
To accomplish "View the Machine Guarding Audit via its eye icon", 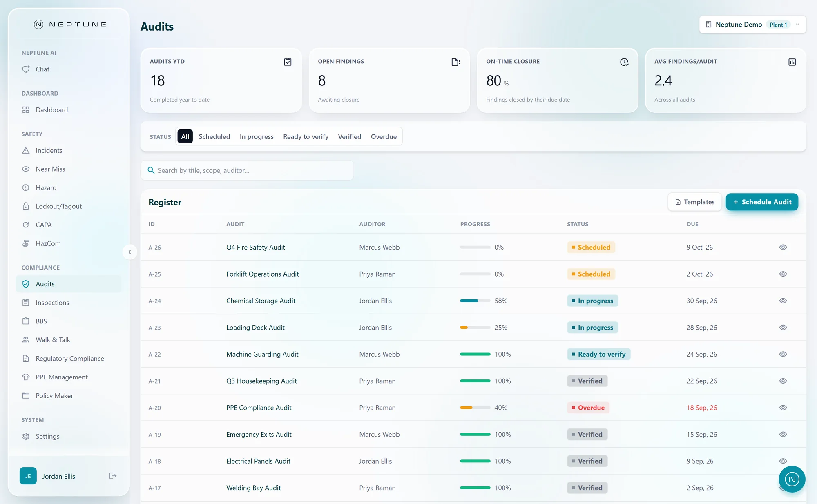I will [783, 354].
